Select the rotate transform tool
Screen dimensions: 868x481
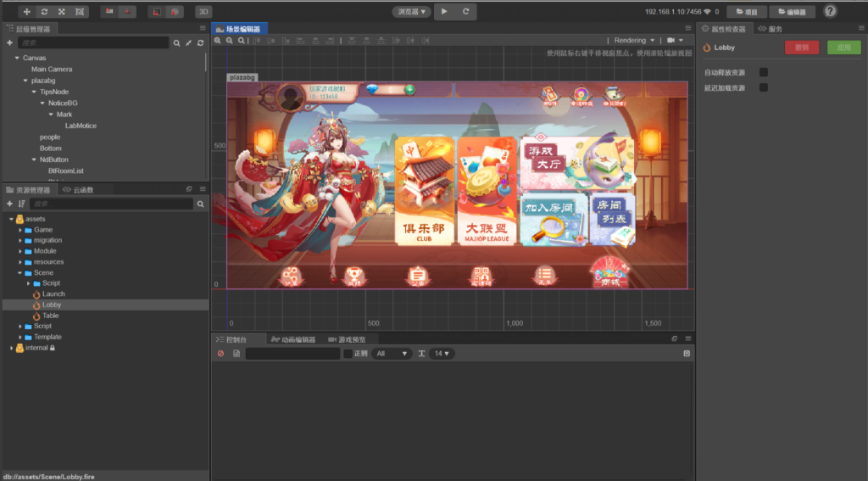44,12
